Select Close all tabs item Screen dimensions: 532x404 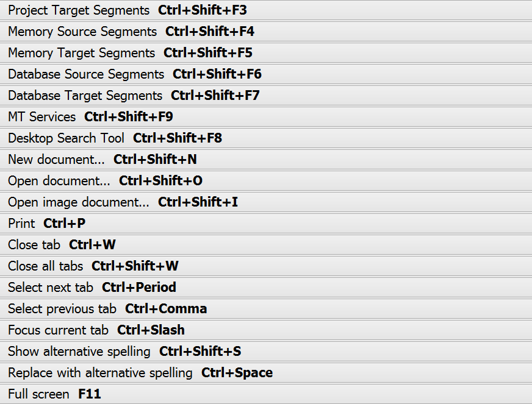point(46,266)
